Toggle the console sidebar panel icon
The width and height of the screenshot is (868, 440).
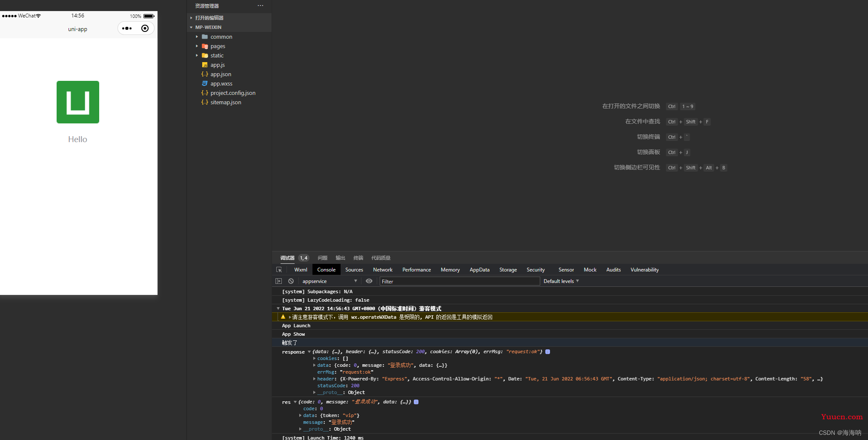tap(279, 281)
